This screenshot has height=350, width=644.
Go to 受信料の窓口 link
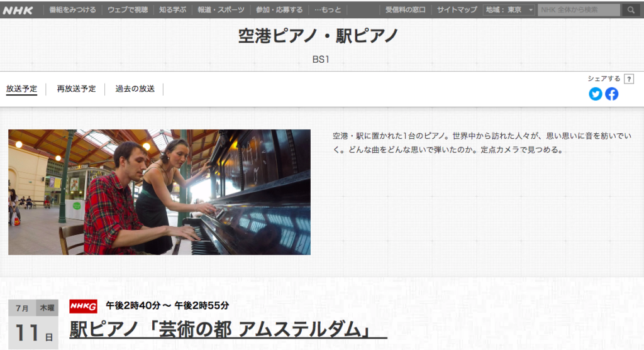click(405, 10)
